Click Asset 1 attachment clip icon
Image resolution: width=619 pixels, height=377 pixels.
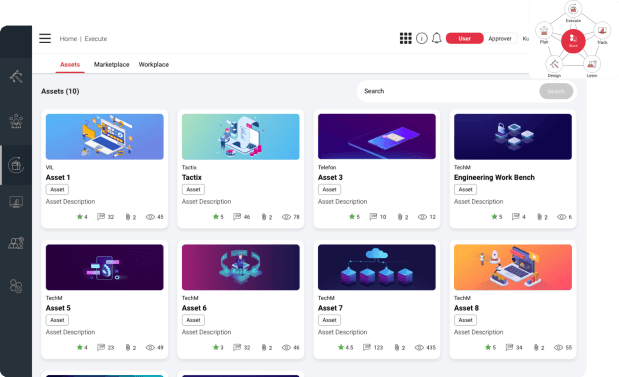coord(128,217)
